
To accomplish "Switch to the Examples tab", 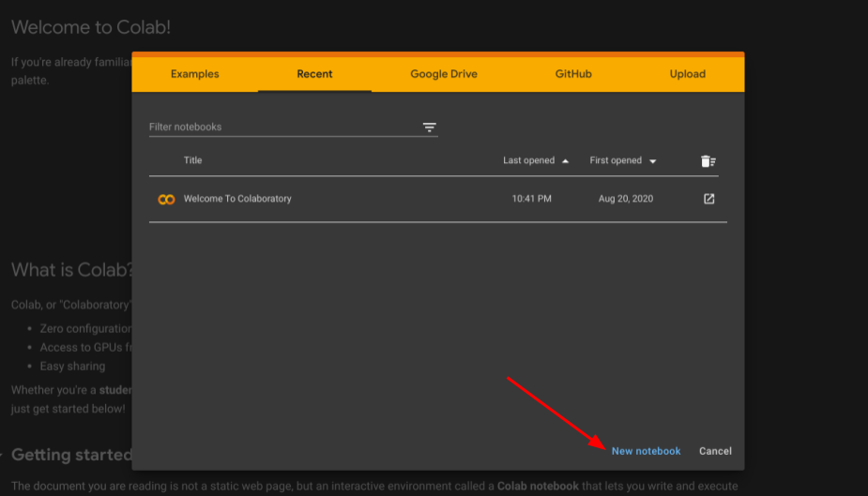I will point(195,74).
